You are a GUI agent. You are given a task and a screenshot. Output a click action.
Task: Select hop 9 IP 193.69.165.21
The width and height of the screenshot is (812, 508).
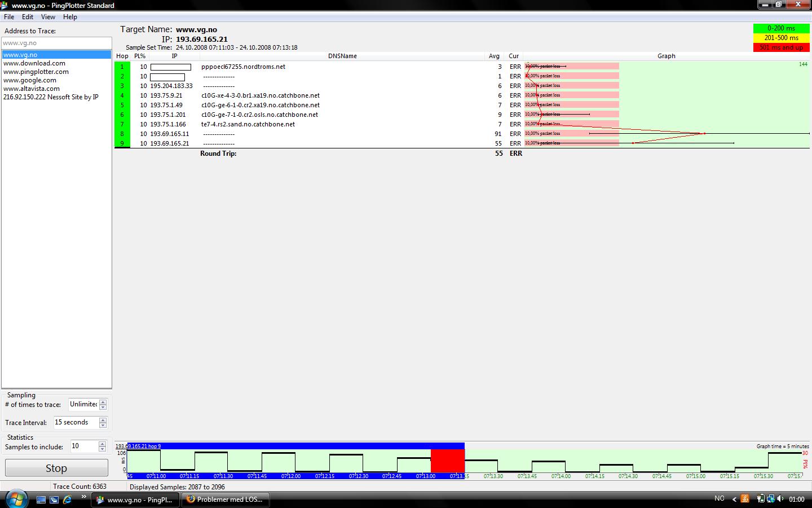(x=170, y=143)
